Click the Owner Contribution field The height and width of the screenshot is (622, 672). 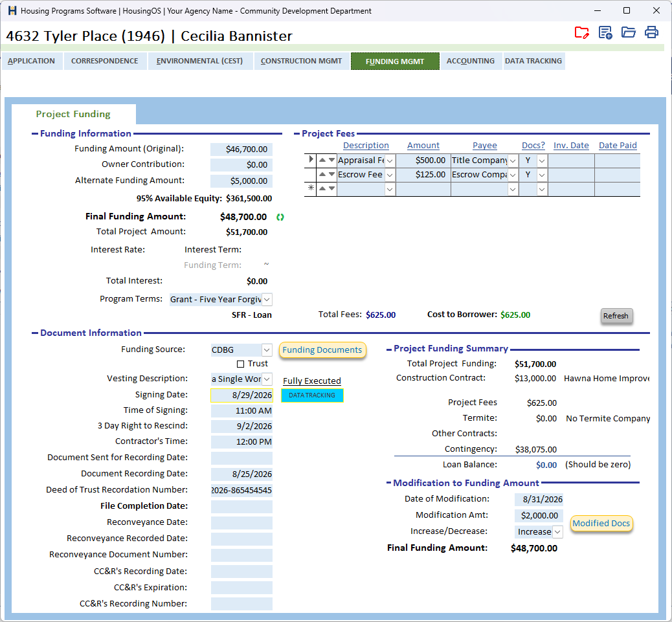(x=241, y=165)
